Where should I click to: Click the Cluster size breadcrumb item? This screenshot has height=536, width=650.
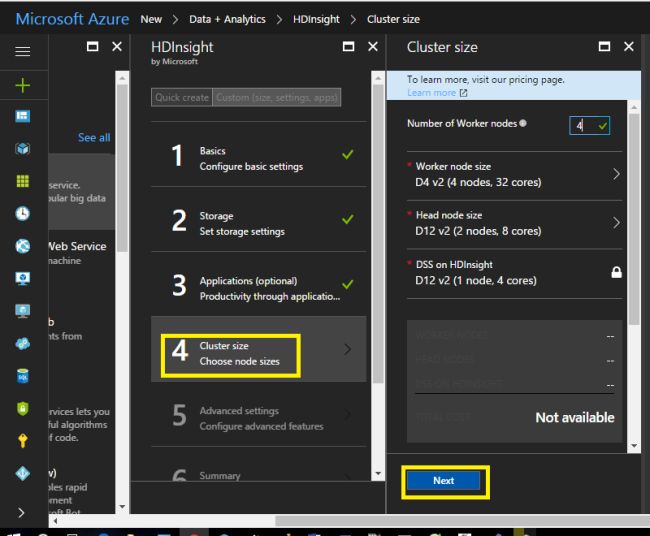tap(393, 19)
